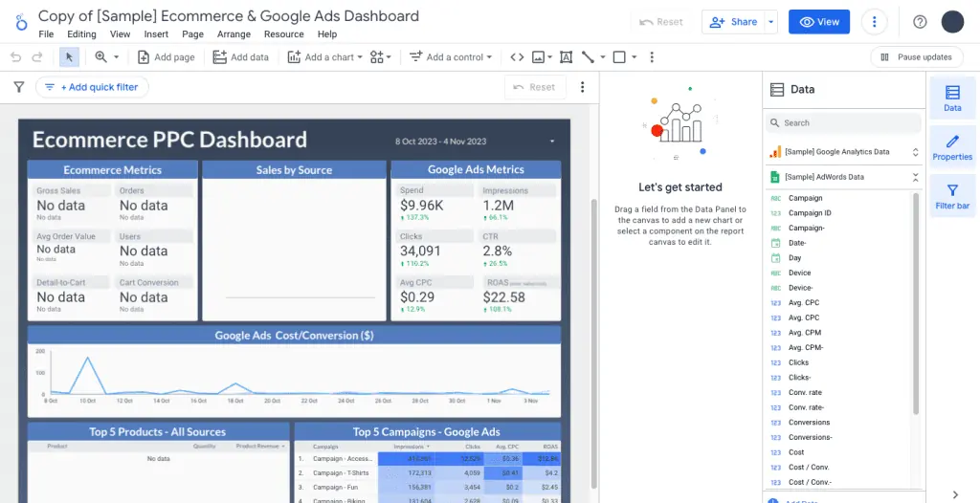Screen dimensions: 980x503
Task: Select the Spend scorecard value $9.96K
Action: pyautogui.click(x=421, y=206)
